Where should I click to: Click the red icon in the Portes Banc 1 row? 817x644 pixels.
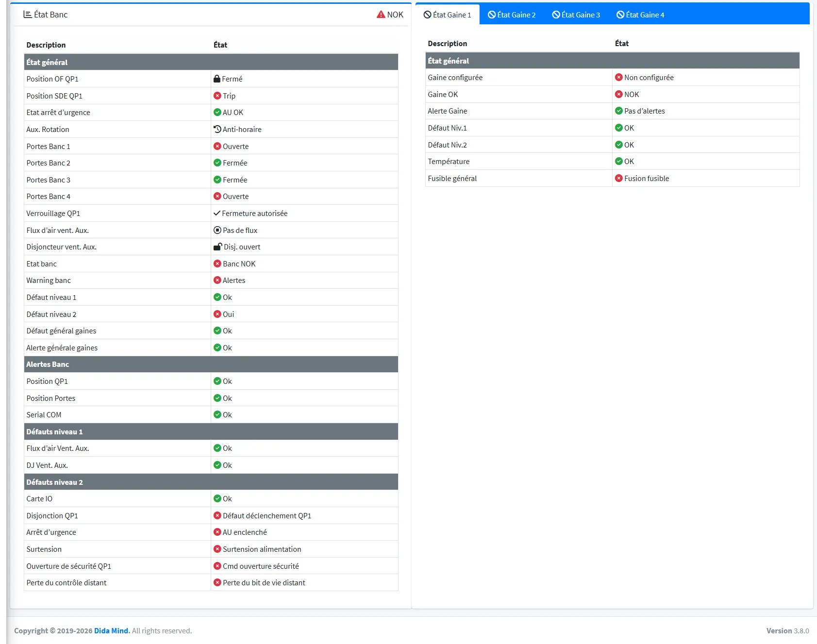coord(217,146)
